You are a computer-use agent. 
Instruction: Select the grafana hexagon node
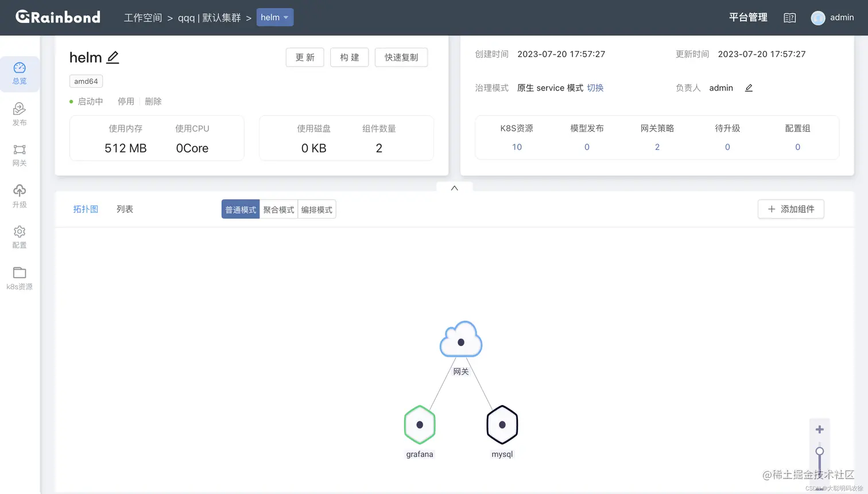click(x=420, y=425)
